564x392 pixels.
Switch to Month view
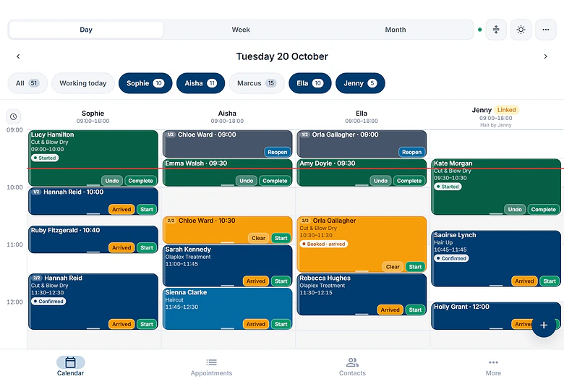(x=396, y=30)
